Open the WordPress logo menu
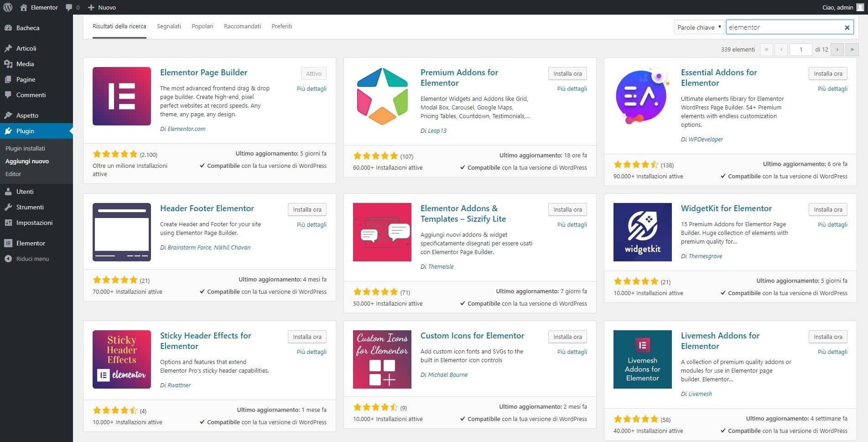The height and width of the screenshot is (442, 868). click(8, 7)
